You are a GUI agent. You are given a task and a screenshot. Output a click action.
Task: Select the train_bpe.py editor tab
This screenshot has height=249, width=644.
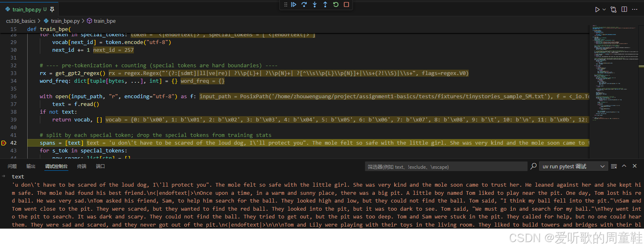(27, 9)
